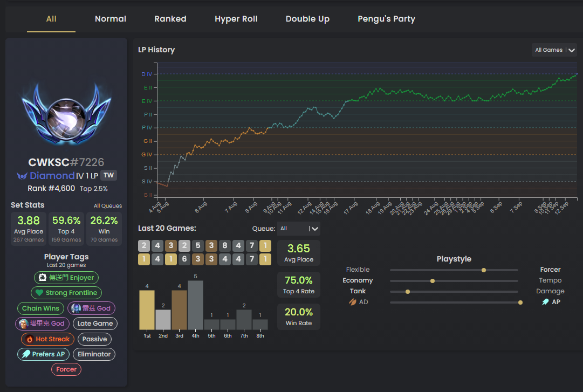Click the flame icon in Hot Streak tag
Screen dimensions: 583x392
[x=29, y=339]
